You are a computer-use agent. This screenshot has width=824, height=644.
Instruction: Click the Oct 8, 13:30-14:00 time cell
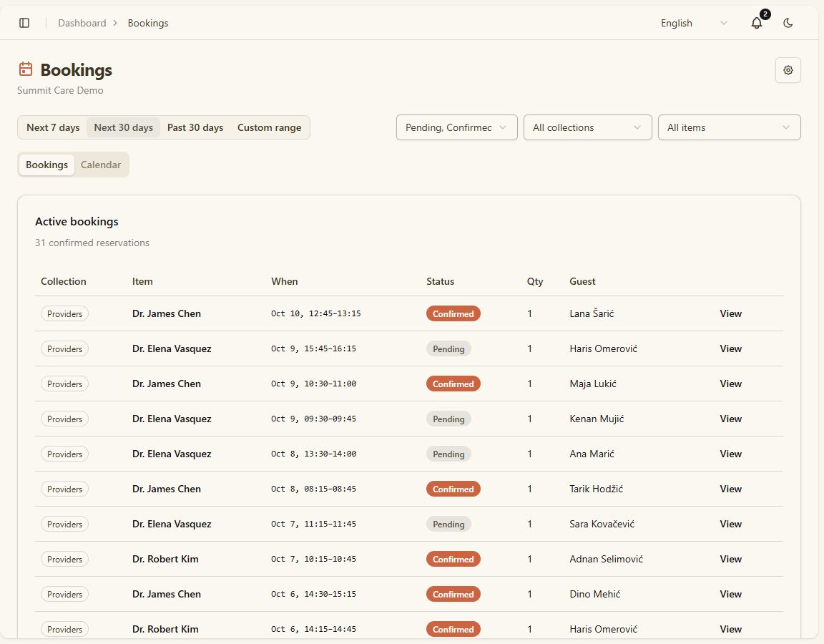click(314, 454)
